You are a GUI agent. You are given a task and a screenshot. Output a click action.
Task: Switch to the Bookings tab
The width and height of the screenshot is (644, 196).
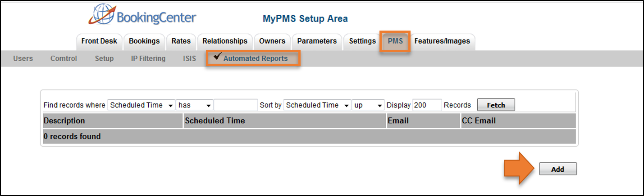click(x=144, y=41)
